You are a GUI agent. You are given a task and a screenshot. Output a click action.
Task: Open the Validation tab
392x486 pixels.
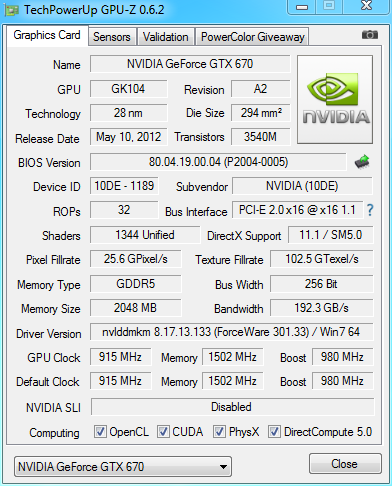166,37
